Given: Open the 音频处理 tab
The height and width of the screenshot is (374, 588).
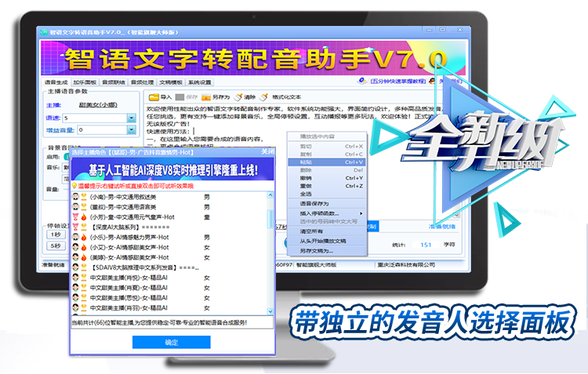Looking at the screenshot, I should (143, 82).
